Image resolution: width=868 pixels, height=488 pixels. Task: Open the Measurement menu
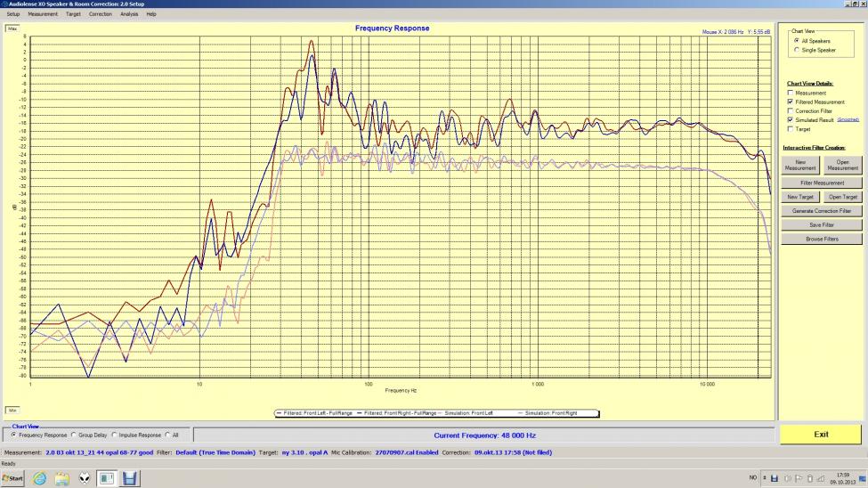(x=43, y=14)
